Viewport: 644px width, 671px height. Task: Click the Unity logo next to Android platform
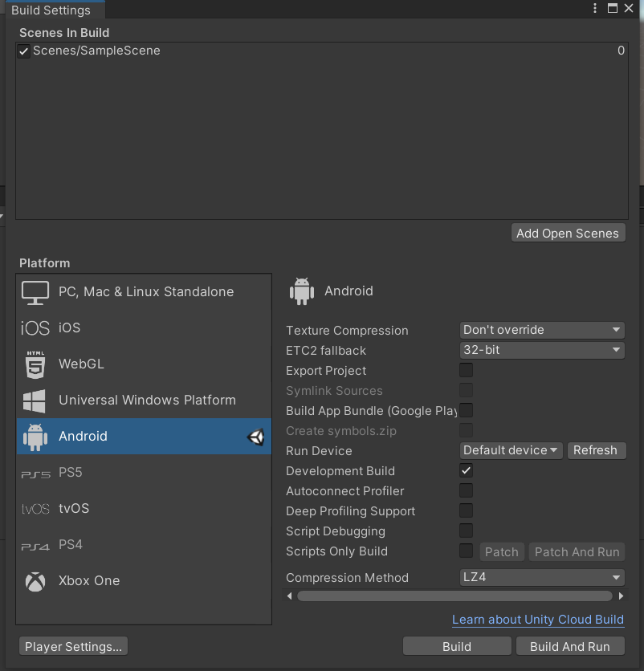tap(256, 437)
